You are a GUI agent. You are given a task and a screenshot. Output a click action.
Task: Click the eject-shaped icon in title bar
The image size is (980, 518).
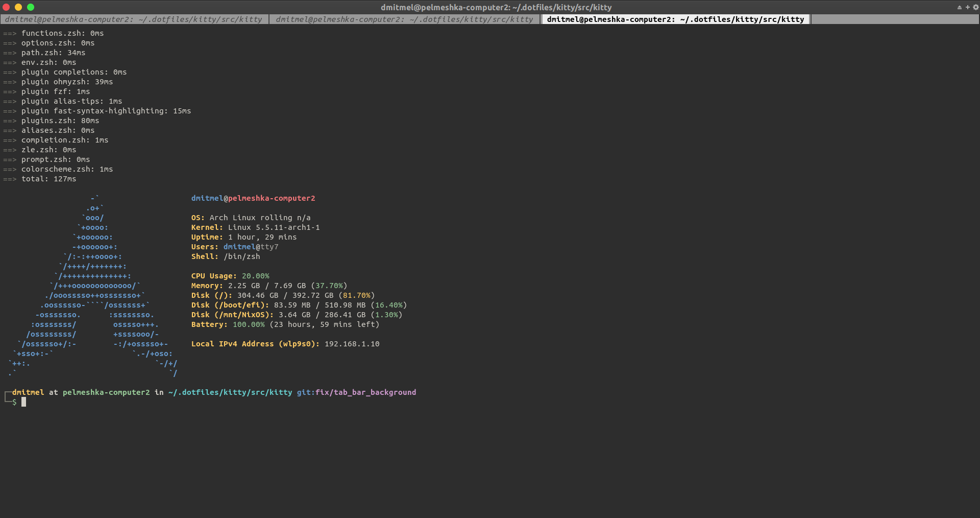tap(959, 7)
